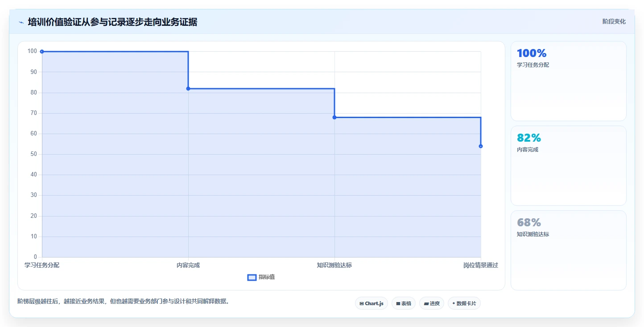Click the chart title 培训价值验证从参与记录逐步走向业务证据
The image size is (644, 327).
(x=112, y=22)
